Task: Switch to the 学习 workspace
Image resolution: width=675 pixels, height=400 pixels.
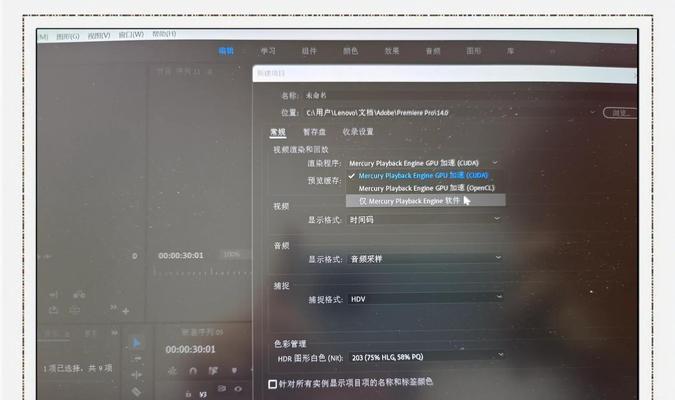Action: click(268, 51)
